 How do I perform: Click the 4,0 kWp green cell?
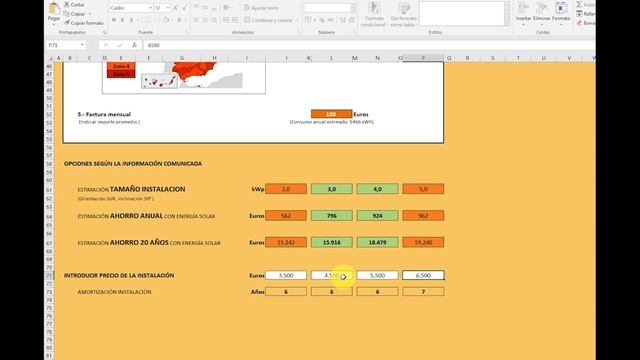click(377, 189)
